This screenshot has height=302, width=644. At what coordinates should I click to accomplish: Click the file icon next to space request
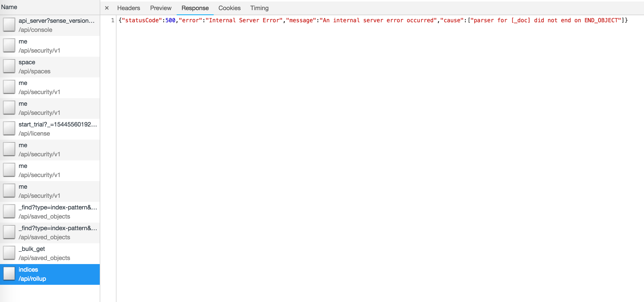9,67
